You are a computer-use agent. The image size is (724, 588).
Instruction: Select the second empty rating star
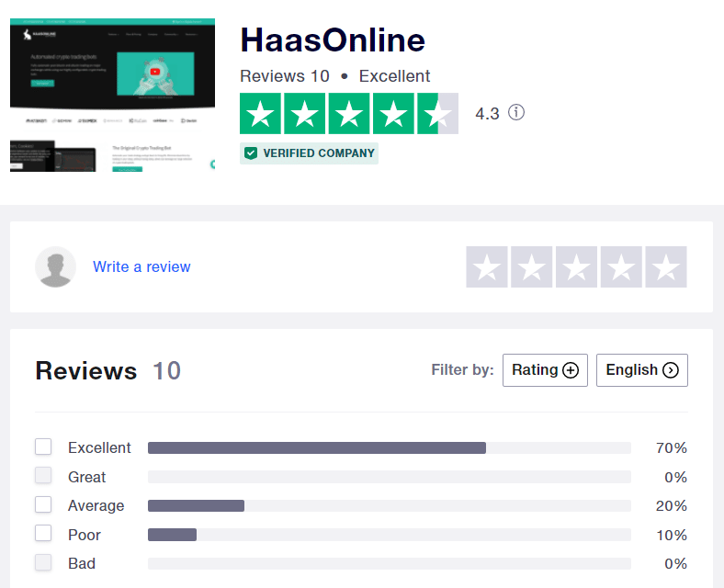pos(531,266)
